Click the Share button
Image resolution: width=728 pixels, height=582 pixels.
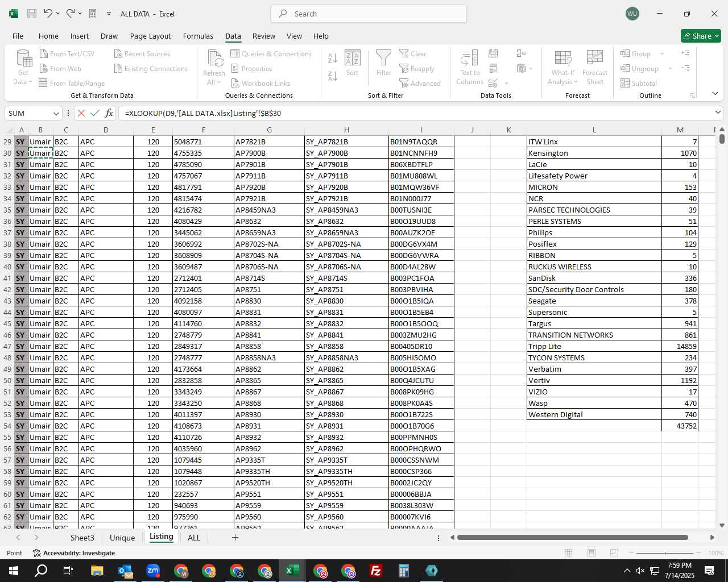pos(701,36)
